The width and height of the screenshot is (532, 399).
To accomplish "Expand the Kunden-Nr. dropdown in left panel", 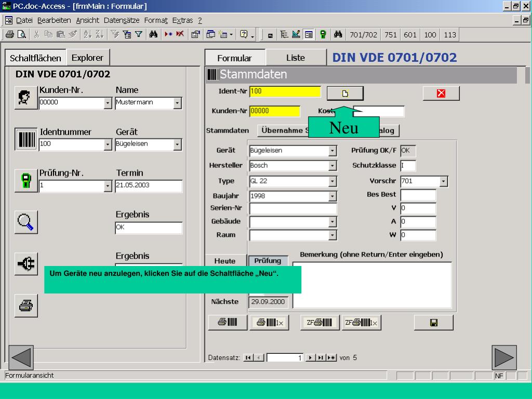I will pos(108,103).
